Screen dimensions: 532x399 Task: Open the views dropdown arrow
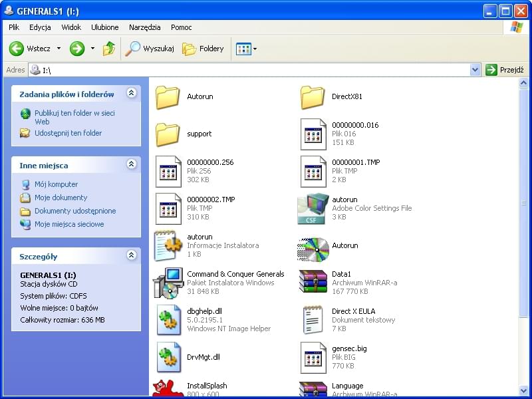[255, 49]
